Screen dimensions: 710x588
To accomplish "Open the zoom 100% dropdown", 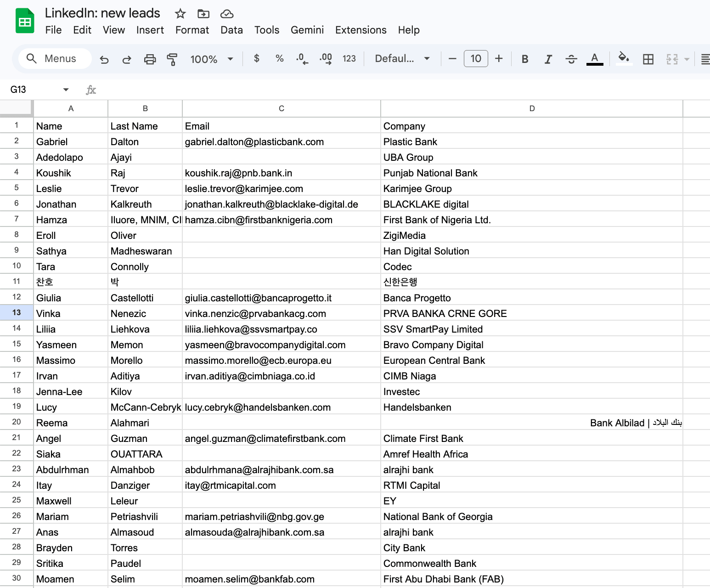I will [x=212, y=59].
